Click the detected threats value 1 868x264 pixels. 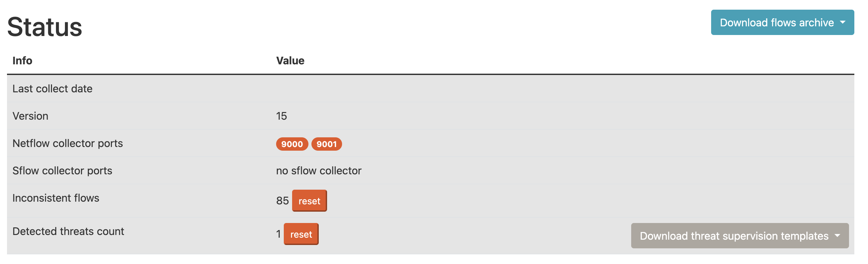(x=278, y=234)
